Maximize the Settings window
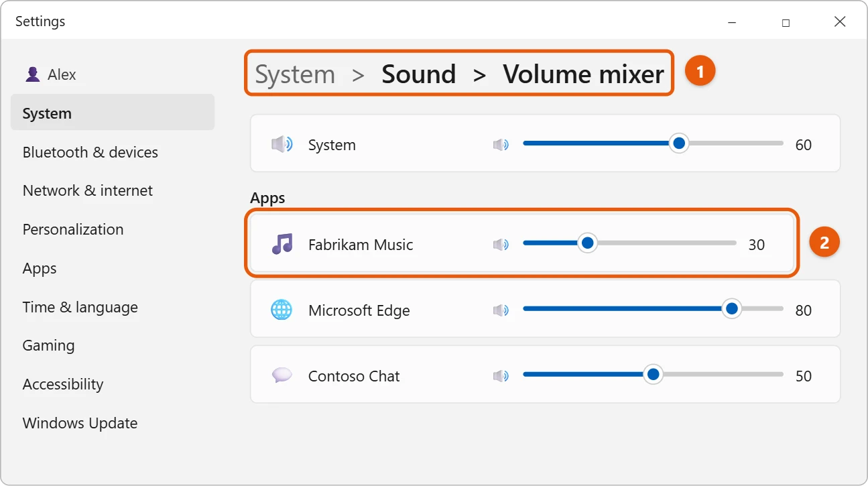Screen dimensions: 868x486 coord(786,22)
